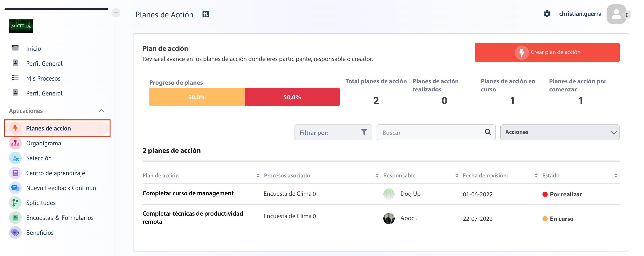
Task: Open Nuevo Feedback Continuo
Action: (61, 188)
